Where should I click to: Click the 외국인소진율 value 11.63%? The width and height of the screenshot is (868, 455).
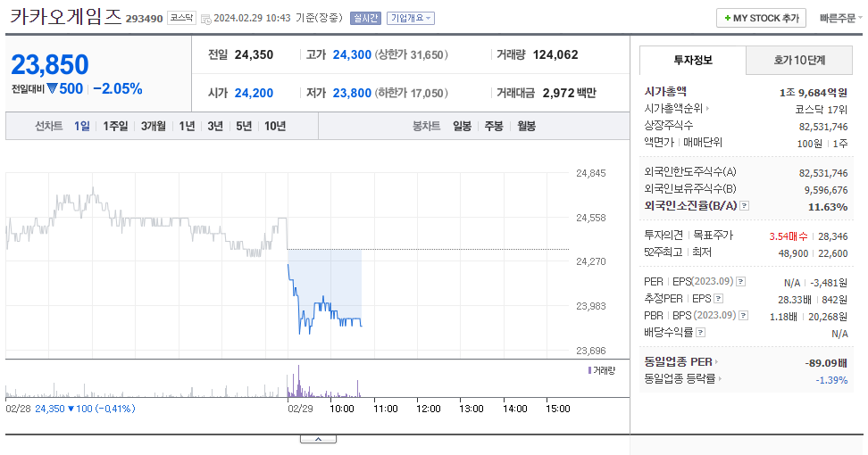point(828,207)
